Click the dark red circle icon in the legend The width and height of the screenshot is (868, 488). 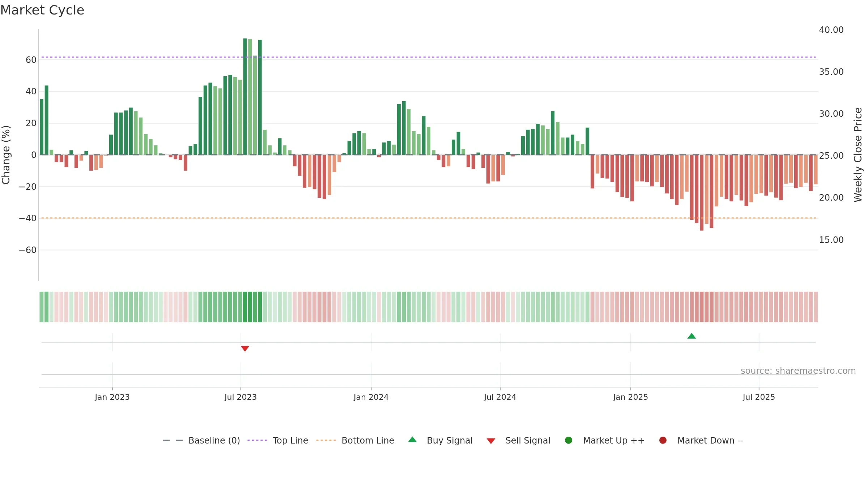click(663, 440)
